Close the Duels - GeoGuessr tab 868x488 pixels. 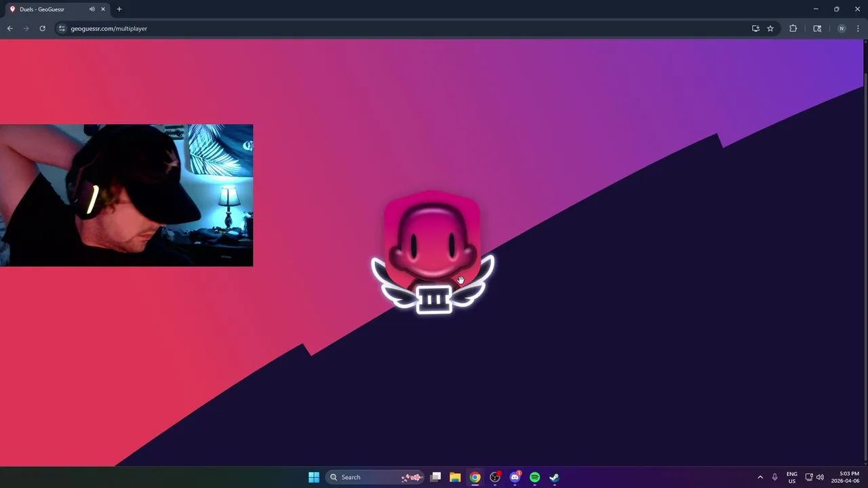click(x=103, y=9)
